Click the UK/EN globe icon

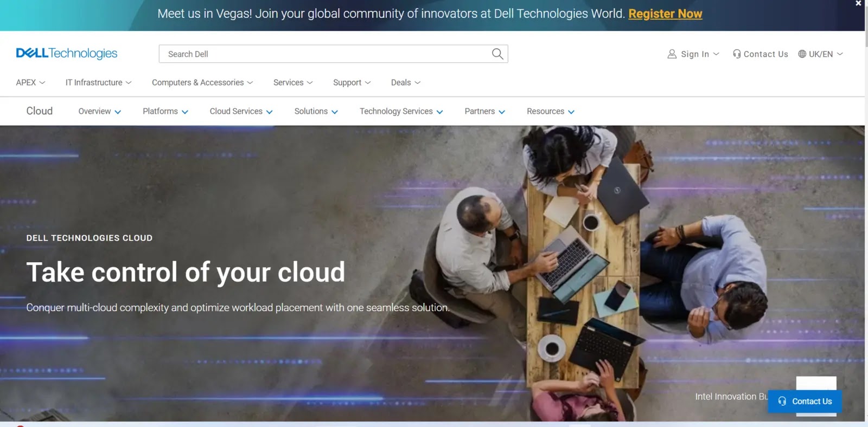click(x=802, y=54)
